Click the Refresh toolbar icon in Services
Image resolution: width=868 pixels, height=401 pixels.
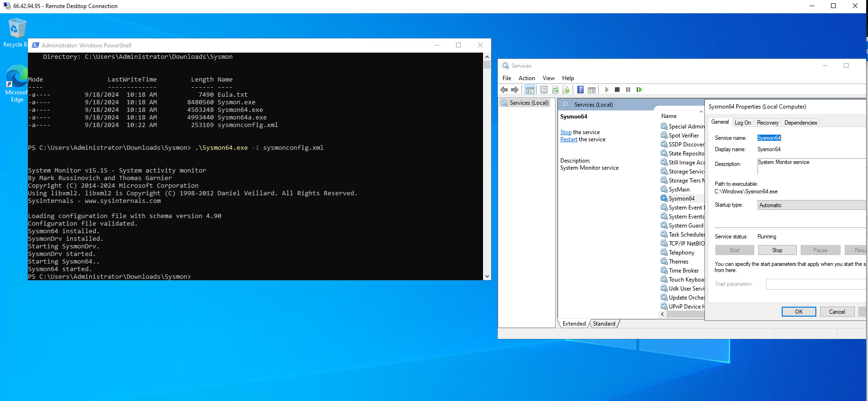point(555,90)
